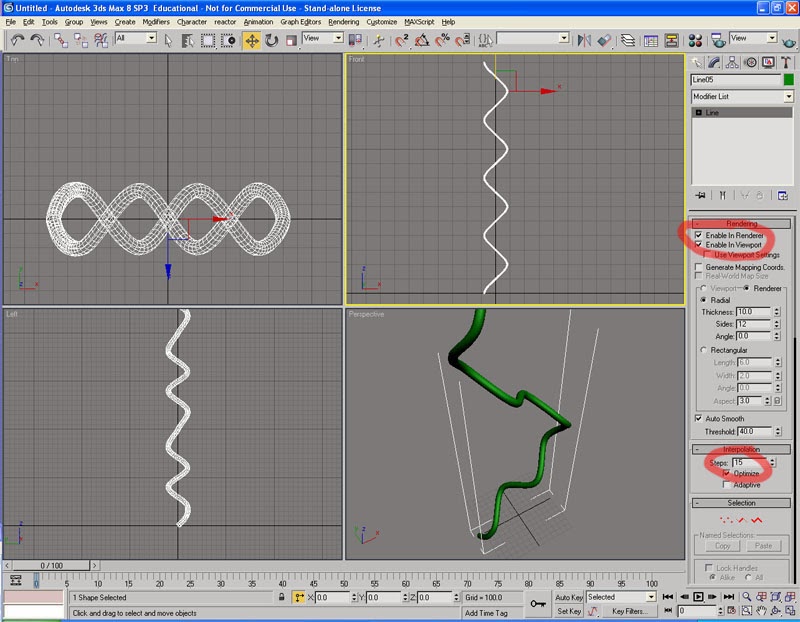Click the Quick Render teapot icon
Viewport: 800px width, 622px height.
pyautogui.click(x=787, y=40)
